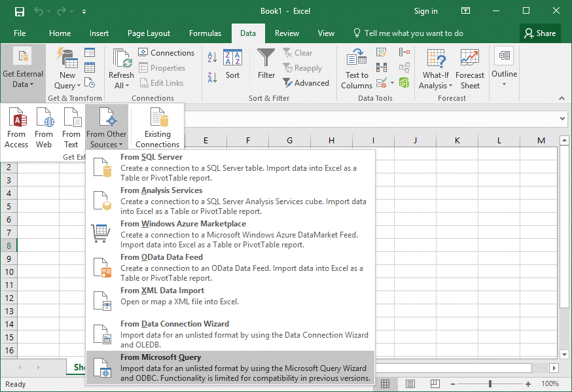
Task: Click the Filter funnel icon
Action: pos(266,65)
